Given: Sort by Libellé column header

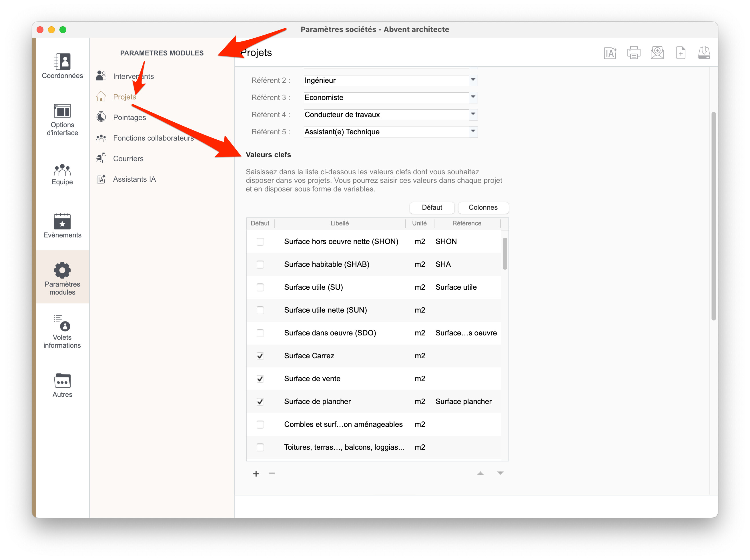Looking at the screenshot, I should (339, 223).
